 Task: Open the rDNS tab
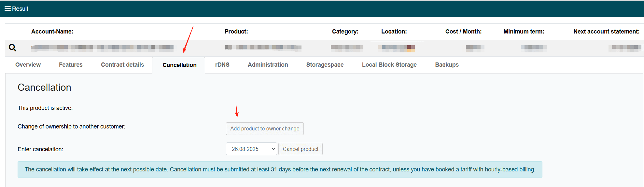click(x=222, y=65)
